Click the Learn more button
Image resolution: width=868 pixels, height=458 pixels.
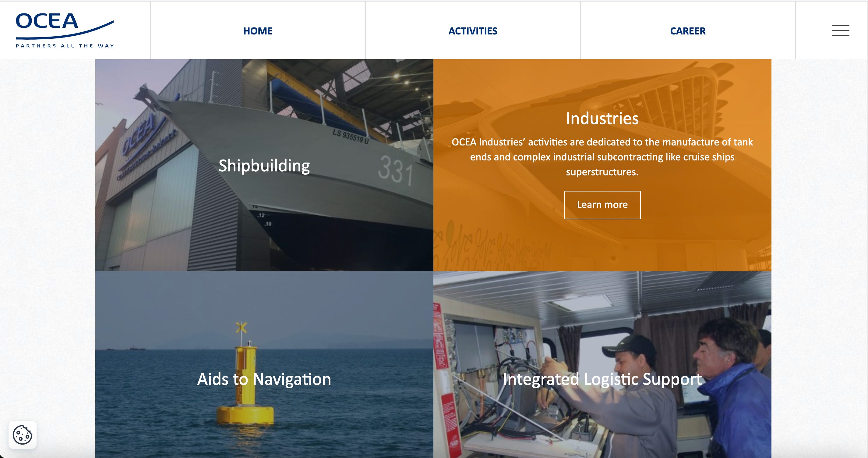pos(602,205)
